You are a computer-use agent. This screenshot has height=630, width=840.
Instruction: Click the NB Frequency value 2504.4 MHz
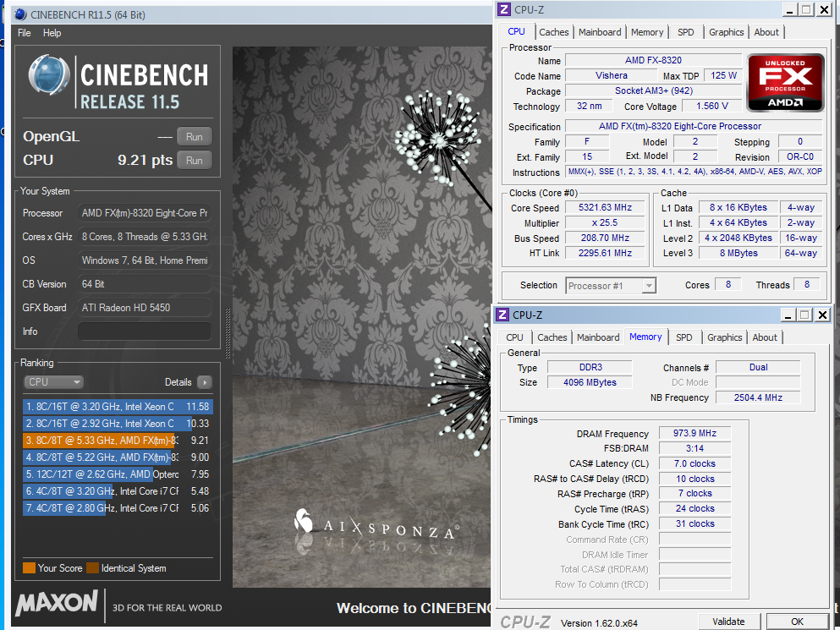click(x=758, y=397)
